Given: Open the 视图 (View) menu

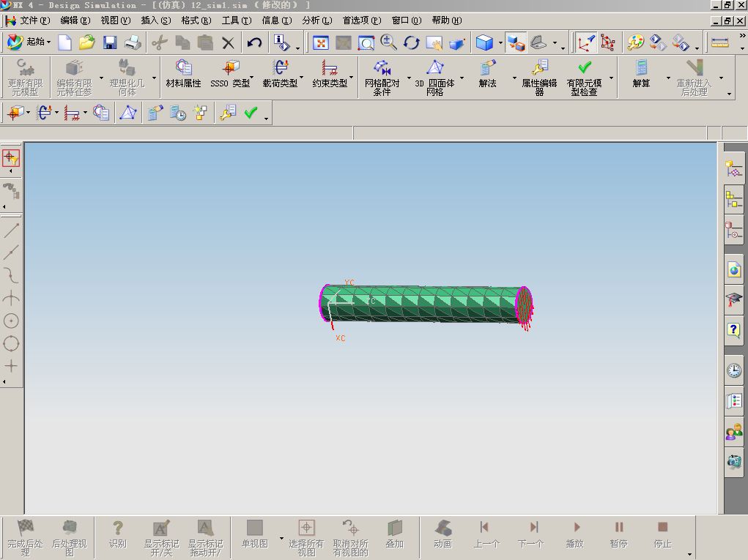Looking at the screenshot, I should tap(115, 20).
